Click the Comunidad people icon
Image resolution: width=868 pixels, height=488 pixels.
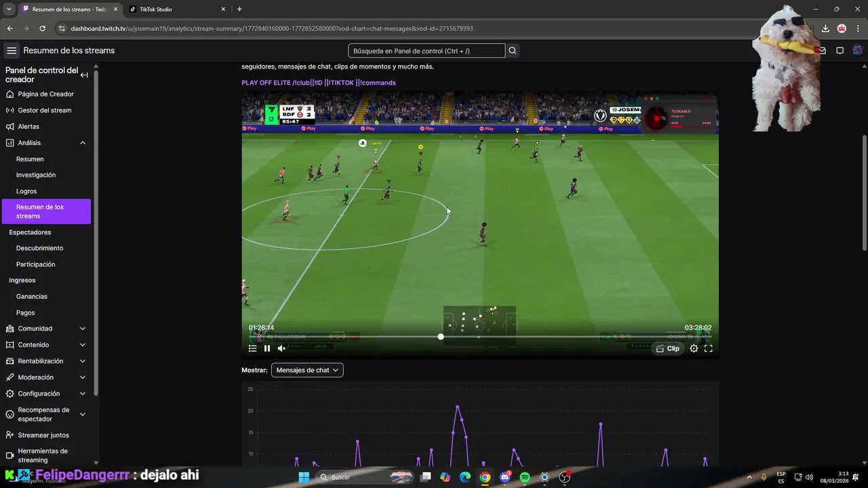coord(9,329)
